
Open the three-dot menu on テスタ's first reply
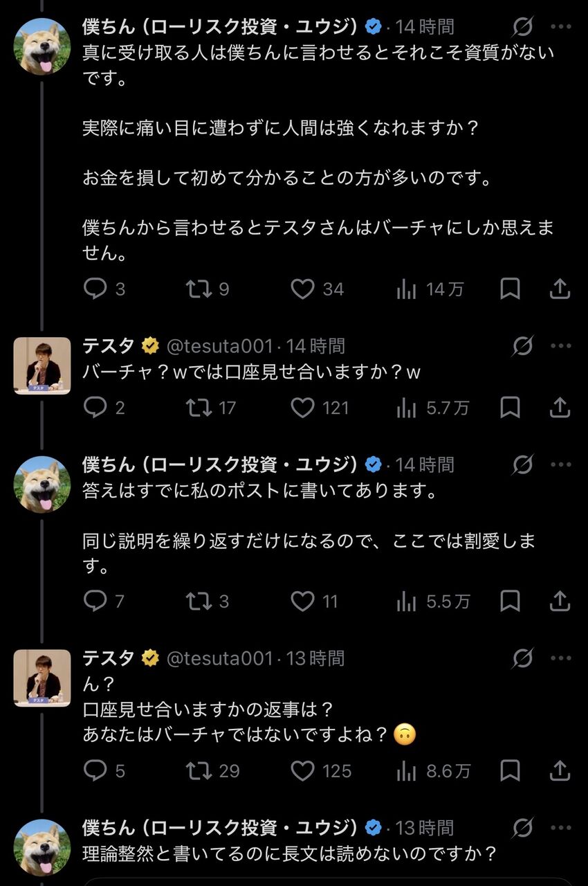(x=560, y=345)
